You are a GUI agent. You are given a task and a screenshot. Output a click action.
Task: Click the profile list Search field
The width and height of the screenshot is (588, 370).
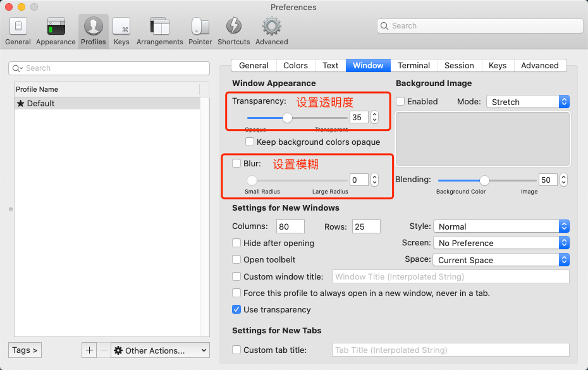coord(109,68)
